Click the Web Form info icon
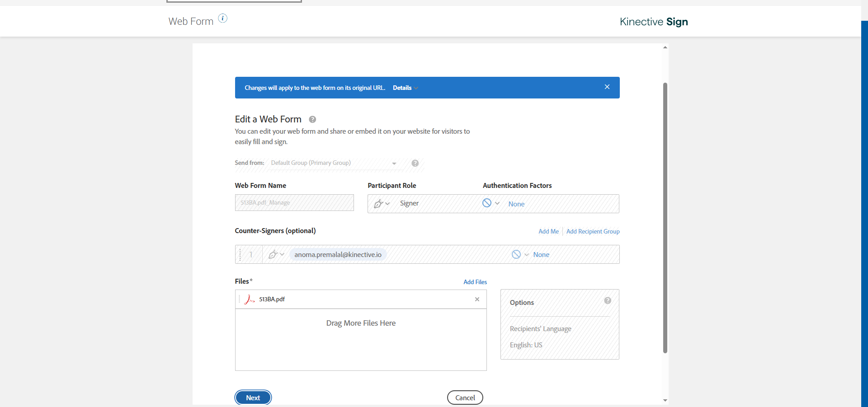 pyautogui.click(x=223, y=18)
